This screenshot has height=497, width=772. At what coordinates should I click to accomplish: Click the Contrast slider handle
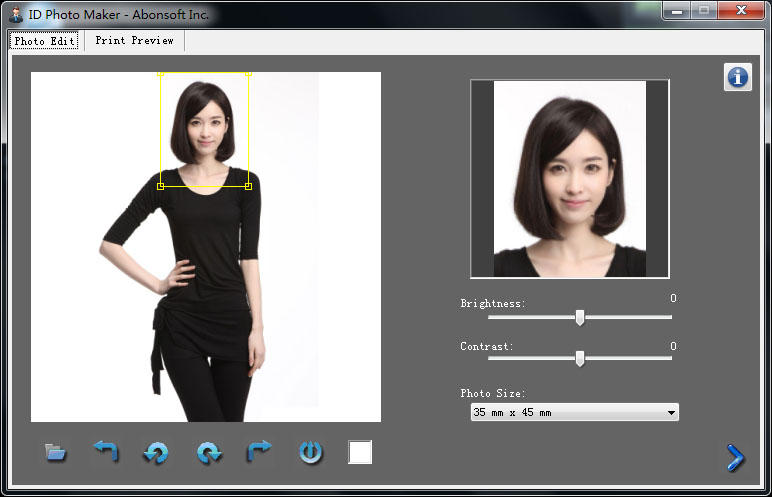pyautogui.click(x=580, y=359)
